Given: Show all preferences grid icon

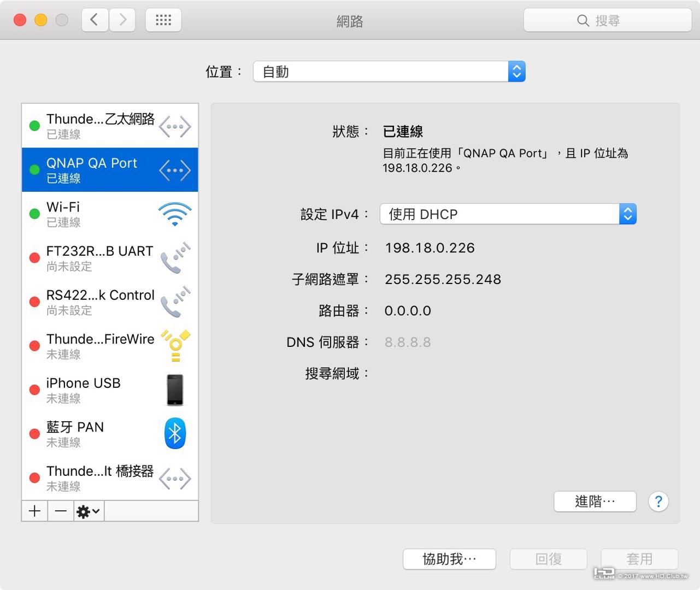Looking at the screenshot, I should 163,20.
